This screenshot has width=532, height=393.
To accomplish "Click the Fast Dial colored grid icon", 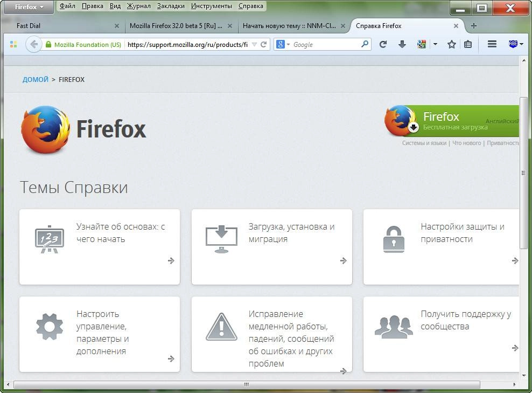I will tap(13, 44).
